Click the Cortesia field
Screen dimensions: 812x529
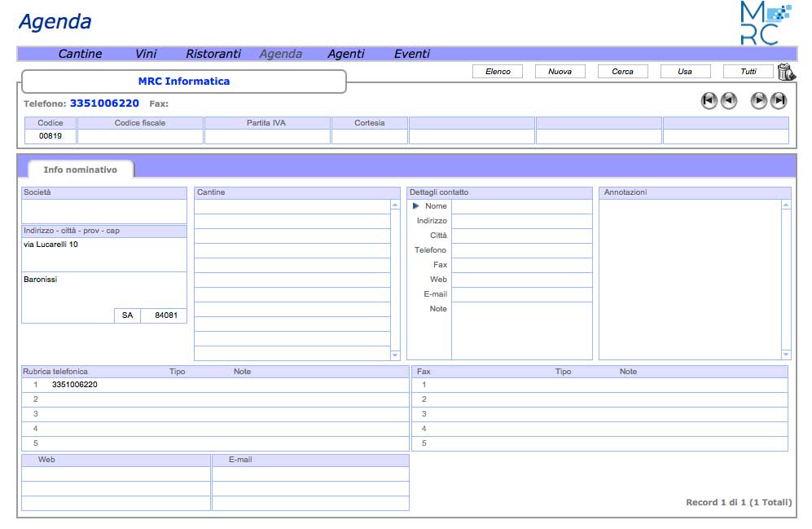tap(370, 136)
